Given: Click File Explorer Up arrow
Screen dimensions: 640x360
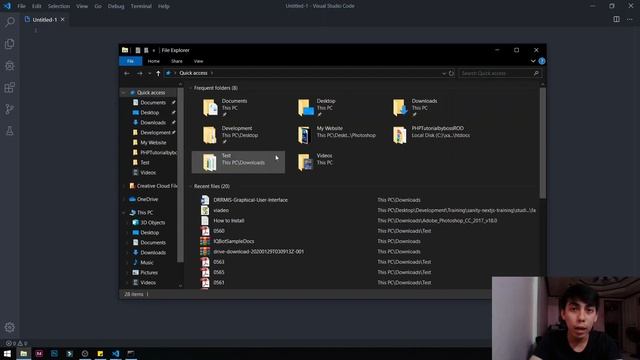Looking at the screenshot, I should (x=158, y=73).
